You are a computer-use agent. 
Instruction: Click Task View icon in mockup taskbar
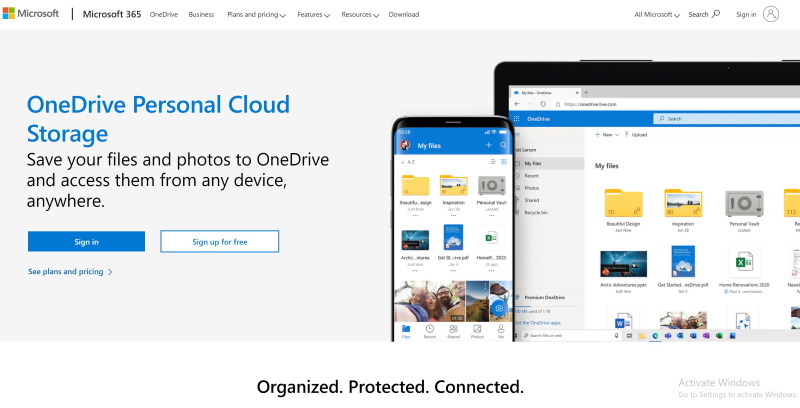click(629, 336)
